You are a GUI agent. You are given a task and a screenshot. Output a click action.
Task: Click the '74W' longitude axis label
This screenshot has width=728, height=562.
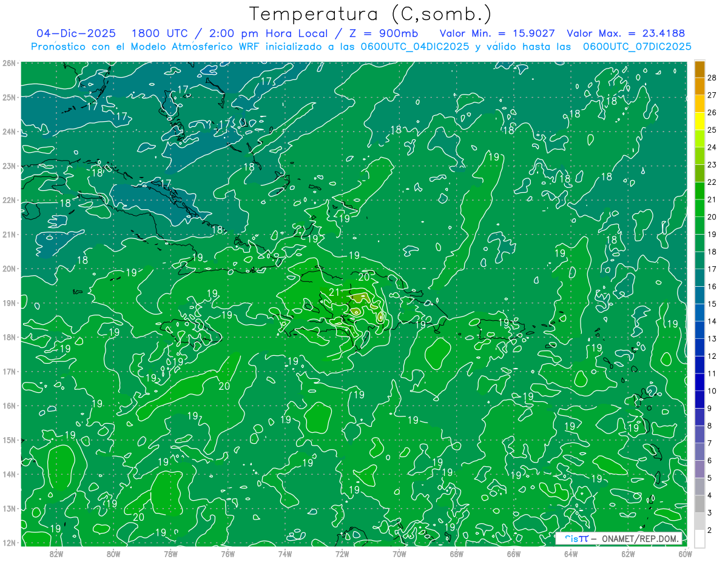pyautogui.click(x=285, y=554)
